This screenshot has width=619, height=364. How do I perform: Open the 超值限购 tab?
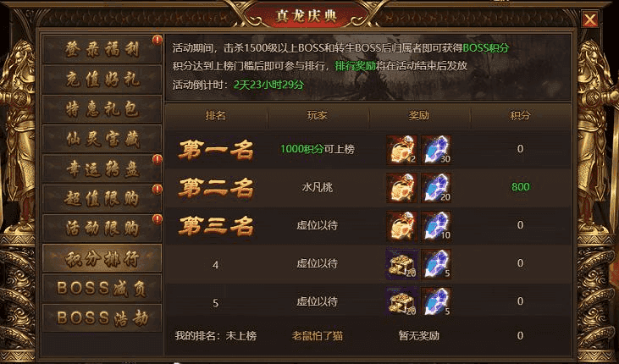point(102,199)
